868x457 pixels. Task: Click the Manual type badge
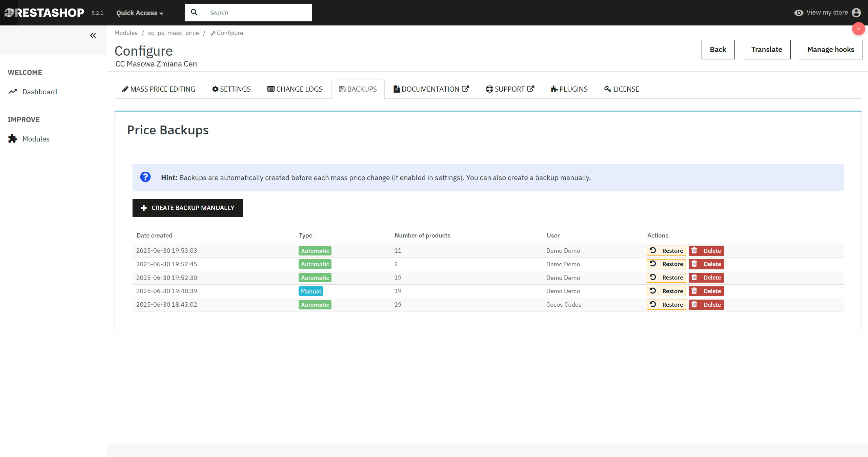tap(311, 291)
